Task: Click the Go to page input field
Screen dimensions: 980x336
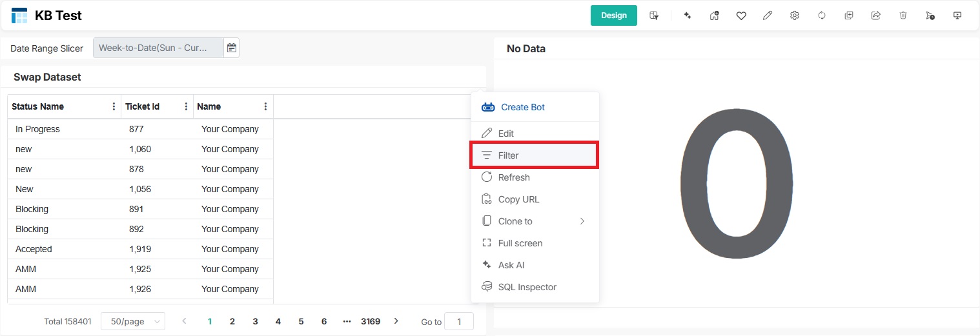Action: [x=459, y=321]
